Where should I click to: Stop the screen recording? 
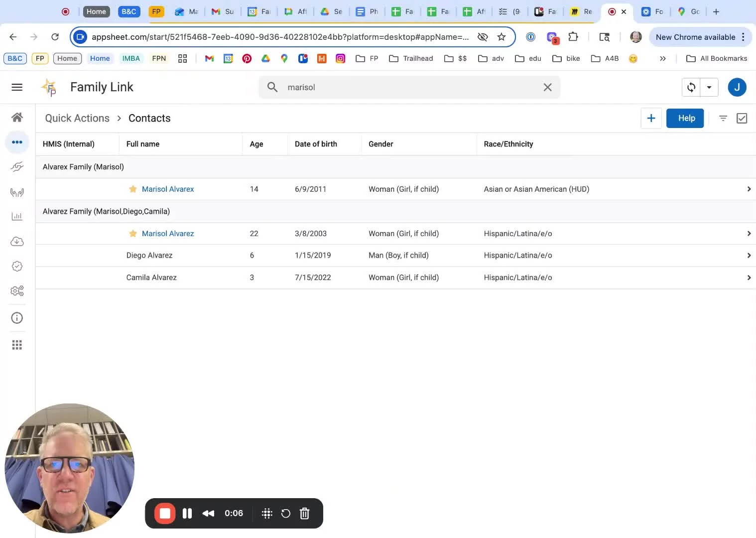tap(165, 514)
